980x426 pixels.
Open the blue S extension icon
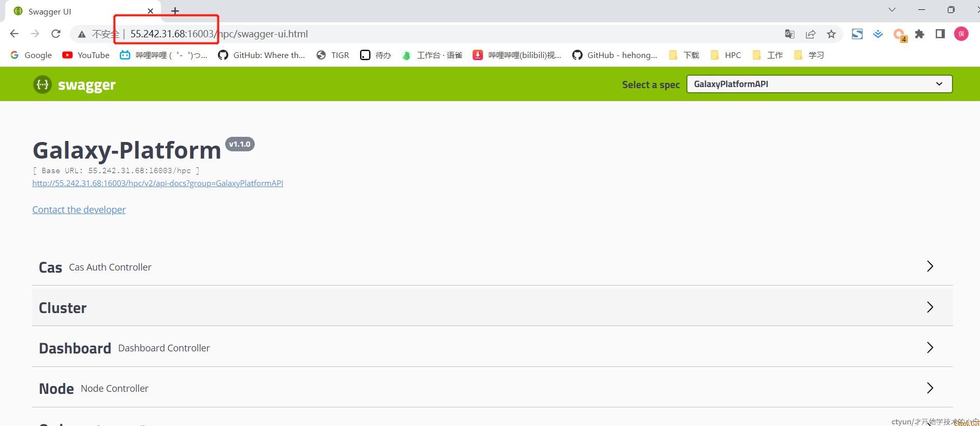point(857,34)
